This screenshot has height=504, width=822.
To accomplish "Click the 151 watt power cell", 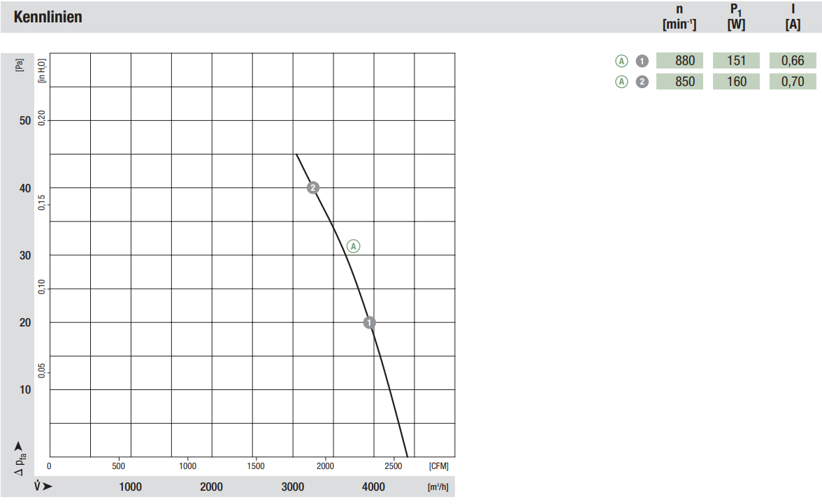I will 736,61.
